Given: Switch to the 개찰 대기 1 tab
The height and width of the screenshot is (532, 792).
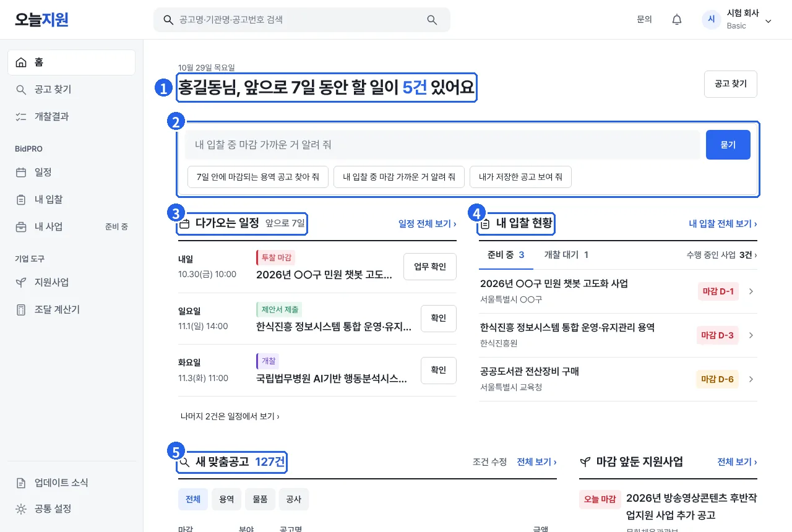Looking at the screenshot, I should point(566,255).
